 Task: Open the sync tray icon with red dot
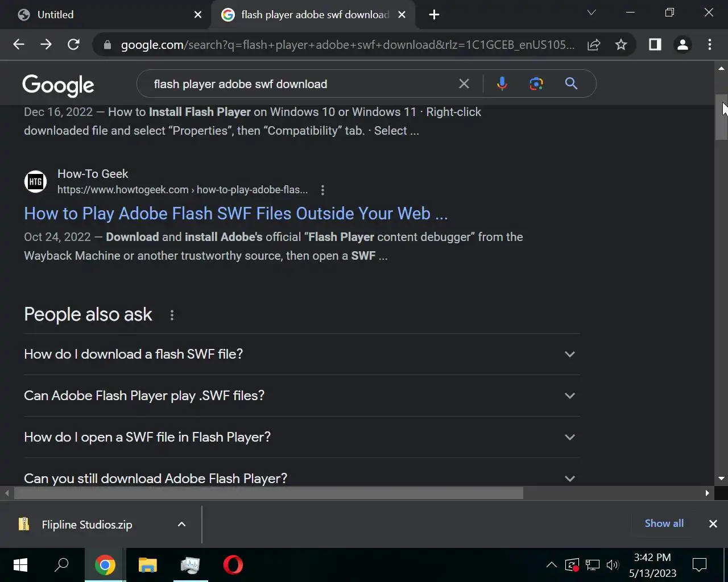click(572, 565)
